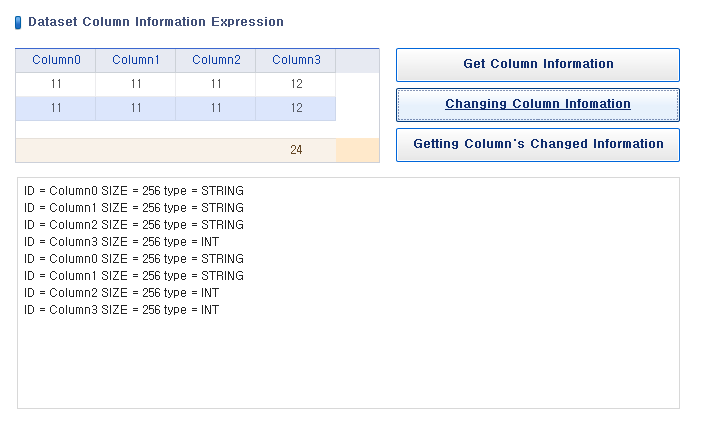Click Getting Column's Changed Information button
Viewport: 705px width, 431px height.
point(538,144)
